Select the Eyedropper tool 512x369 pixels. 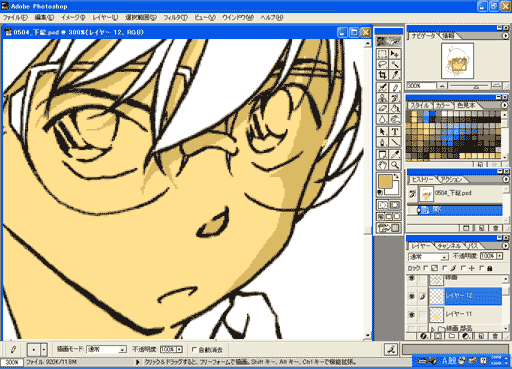(x=395, y=154)
